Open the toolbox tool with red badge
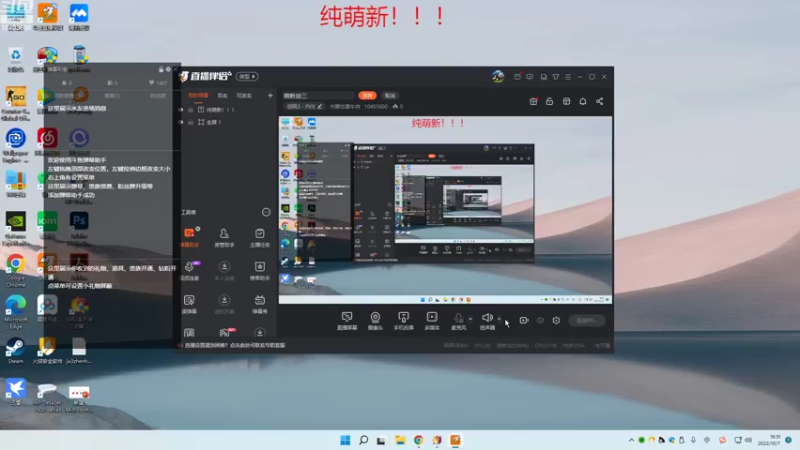800x450 pixels. 226,333
